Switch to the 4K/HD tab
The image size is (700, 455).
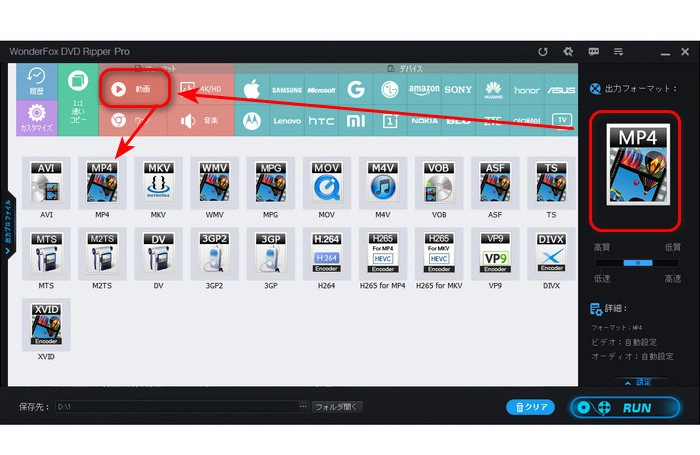[x=201, y=88]
